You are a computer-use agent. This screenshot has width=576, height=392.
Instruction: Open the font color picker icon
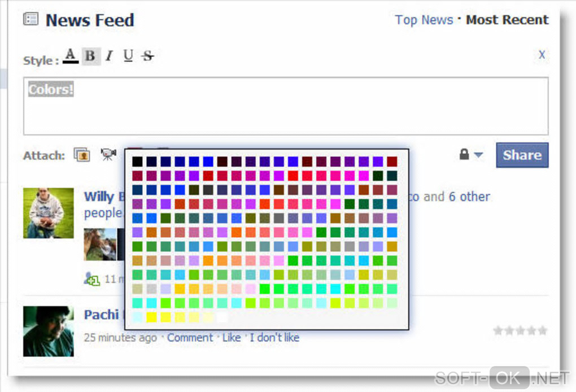click(71, 56)
